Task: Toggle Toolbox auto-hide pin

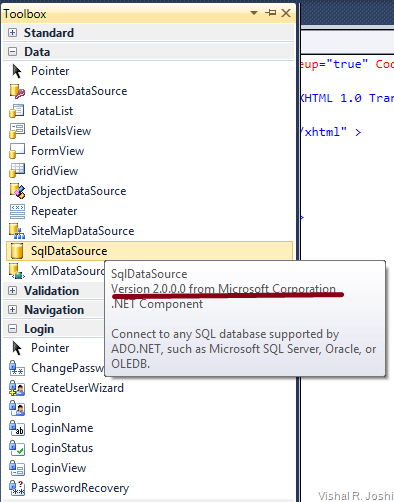Action: coord(270,13)
